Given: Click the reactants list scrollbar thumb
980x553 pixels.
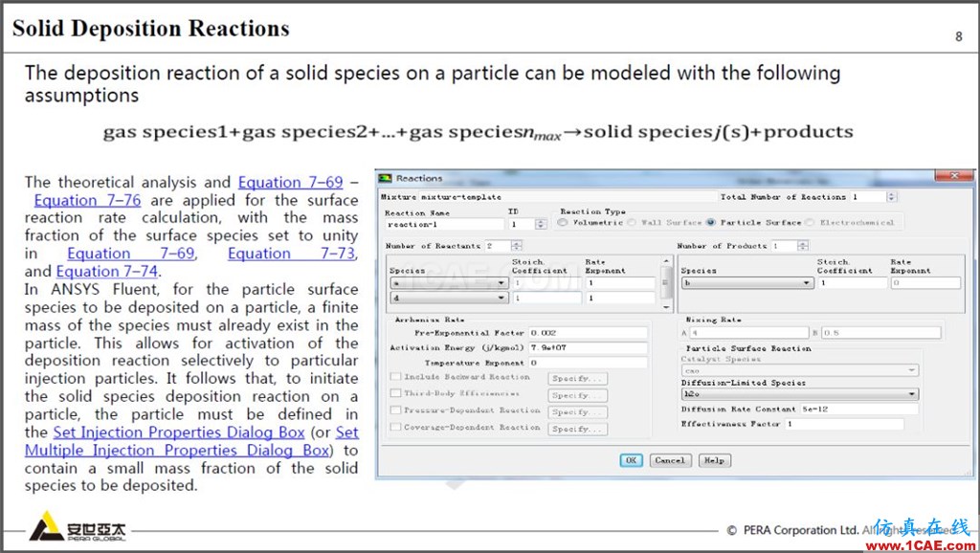Looking at the screenshot, I should pos(666,283).
